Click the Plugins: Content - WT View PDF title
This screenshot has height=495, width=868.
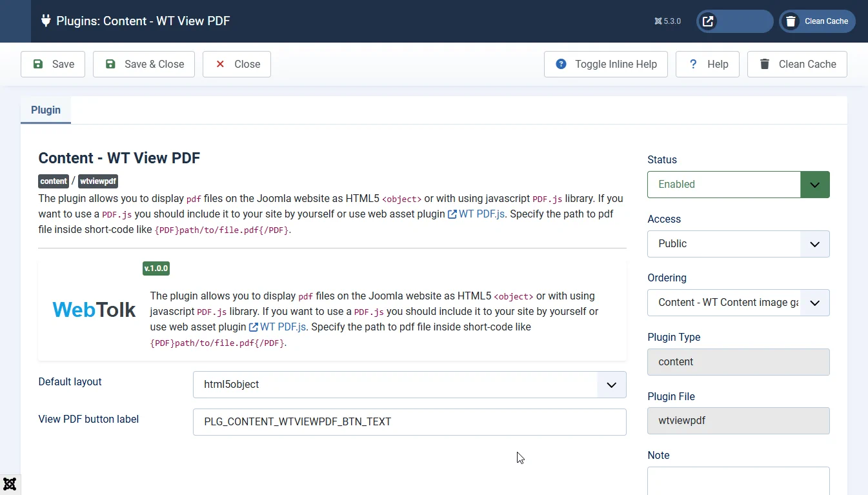[143, 21]
